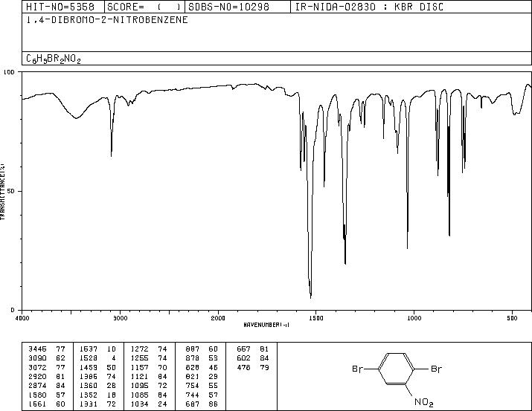This screenshot has width=532, height=411.
Task: Click the 0 y-axis tick label
Action: 13,310
